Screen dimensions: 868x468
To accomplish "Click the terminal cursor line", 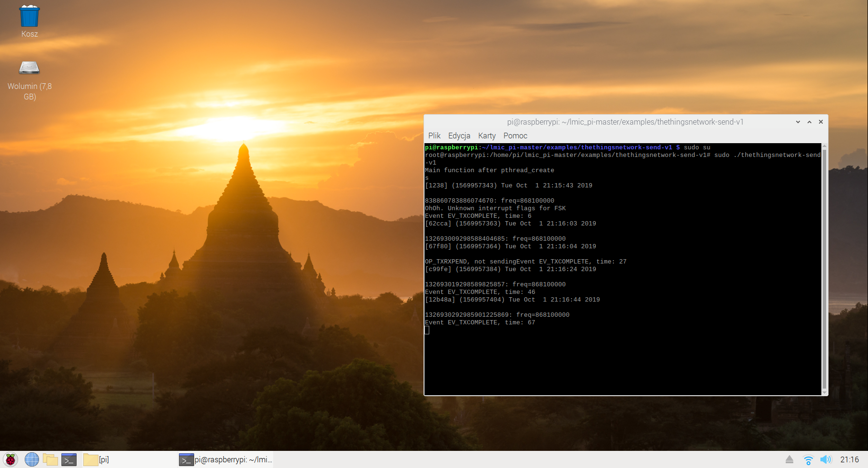I will point(427,330).
